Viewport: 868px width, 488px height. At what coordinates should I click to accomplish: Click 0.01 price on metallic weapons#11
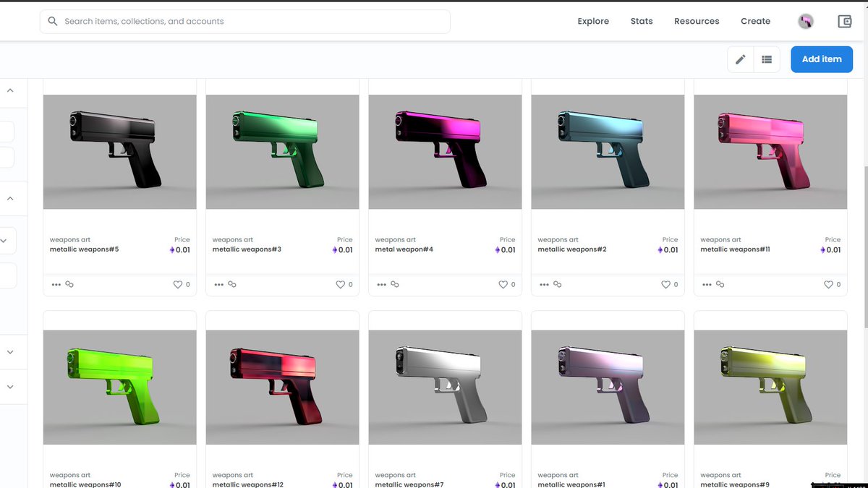834,250
